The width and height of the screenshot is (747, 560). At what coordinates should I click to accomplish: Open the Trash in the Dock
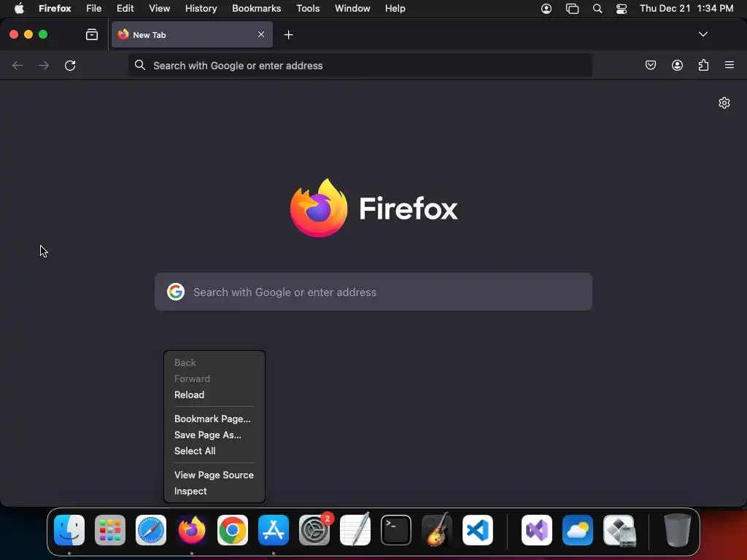pyautogui.click(x=678, y=529)
